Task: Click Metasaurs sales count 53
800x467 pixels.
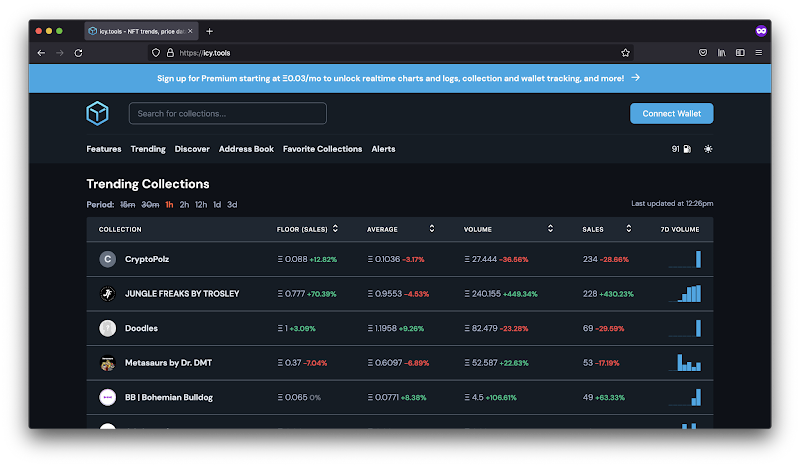Action: pos(588,363)
